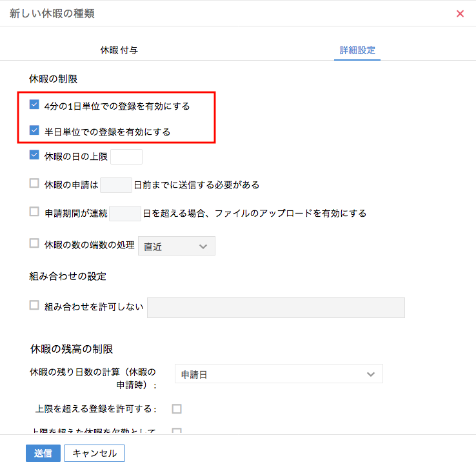Open the 直近 rounding dropdown
Viewport: 476px width, 471px height.
click(177, 246)
